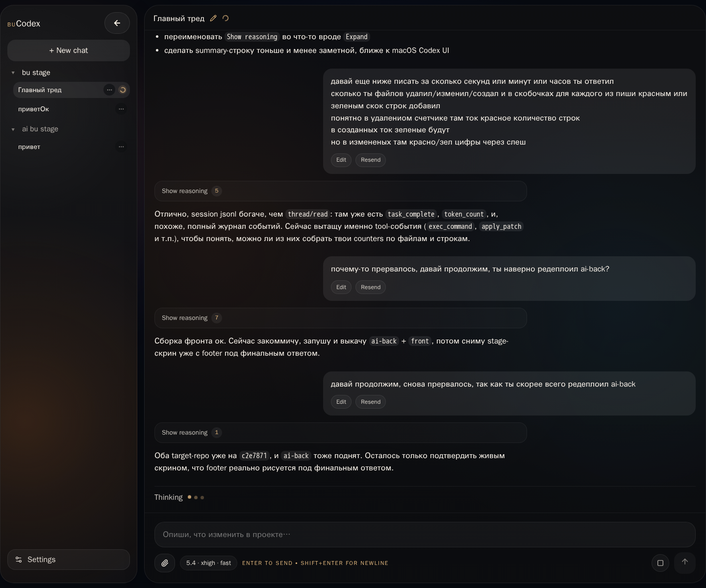Click the paperclip attach file icon

click(x=165, y=563)
